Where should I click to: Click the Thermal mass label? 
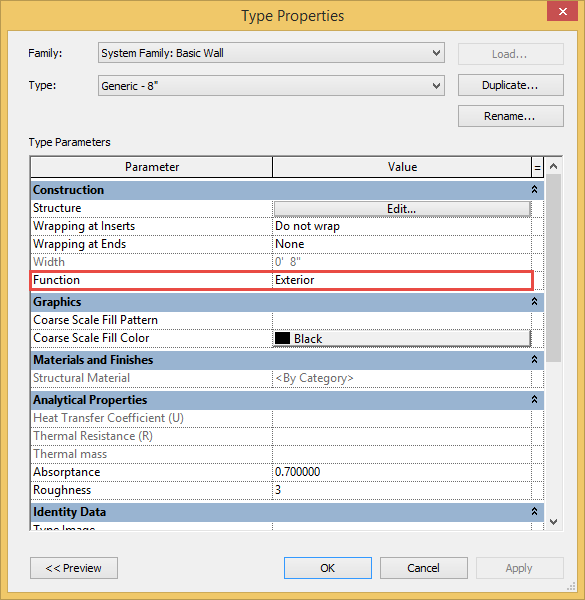(70, 454)
